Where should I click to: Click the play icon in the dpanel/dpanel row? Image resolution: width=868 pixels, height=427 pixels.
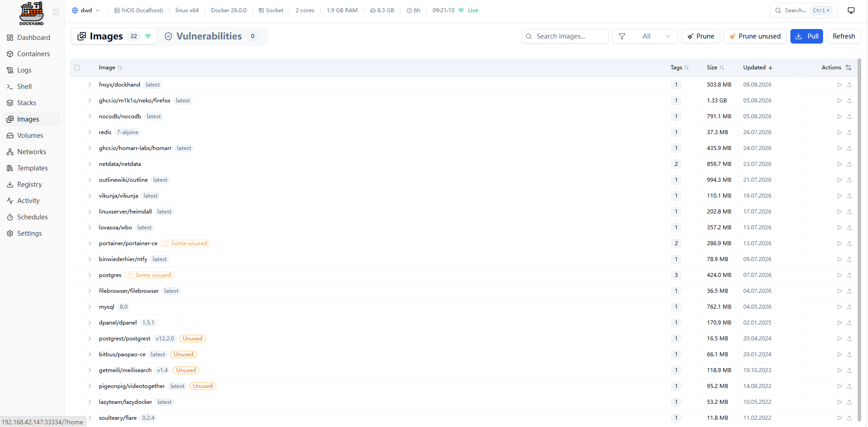[839, 323]
